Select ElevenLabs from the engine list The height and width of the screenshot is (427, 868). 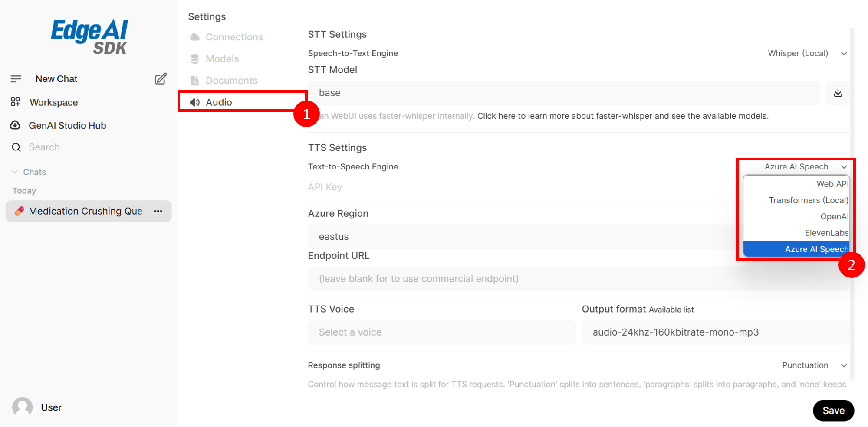click(x=826, y=233)
